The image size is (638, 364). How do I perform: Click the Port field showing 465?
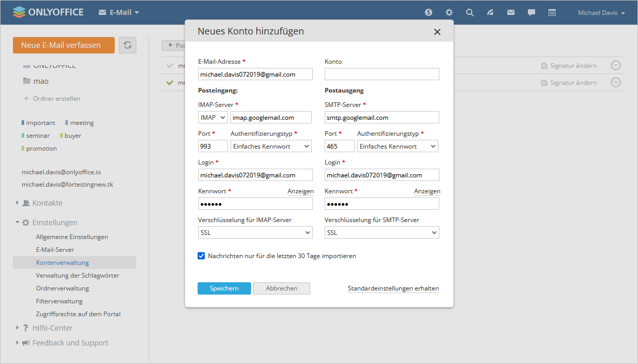[x=340, y=146]
